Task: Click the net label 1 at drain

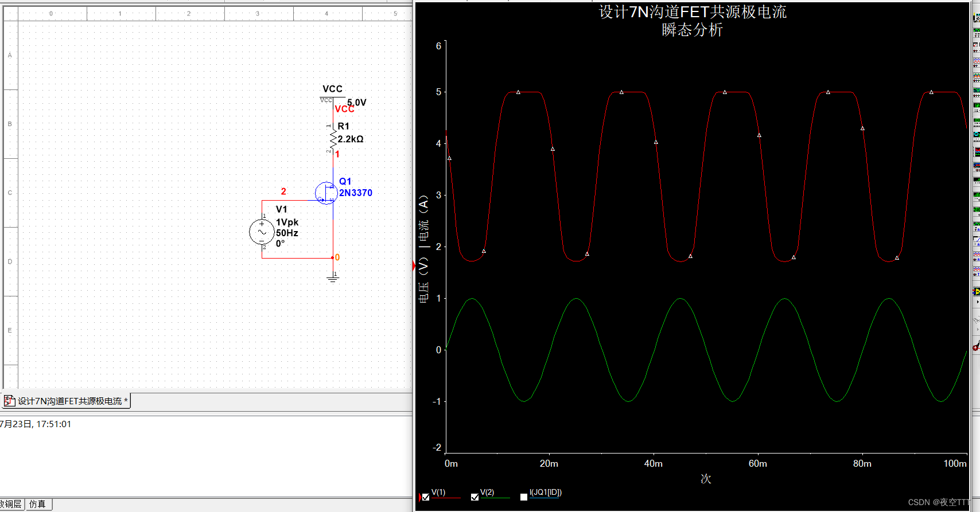Action: pos(337,154)
